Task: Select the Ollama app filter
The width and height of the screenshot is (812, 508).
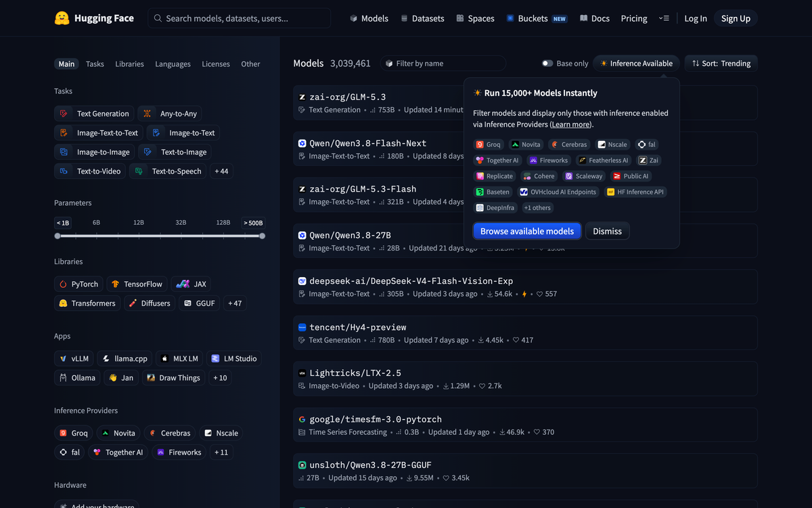Action: click(77, 378)
